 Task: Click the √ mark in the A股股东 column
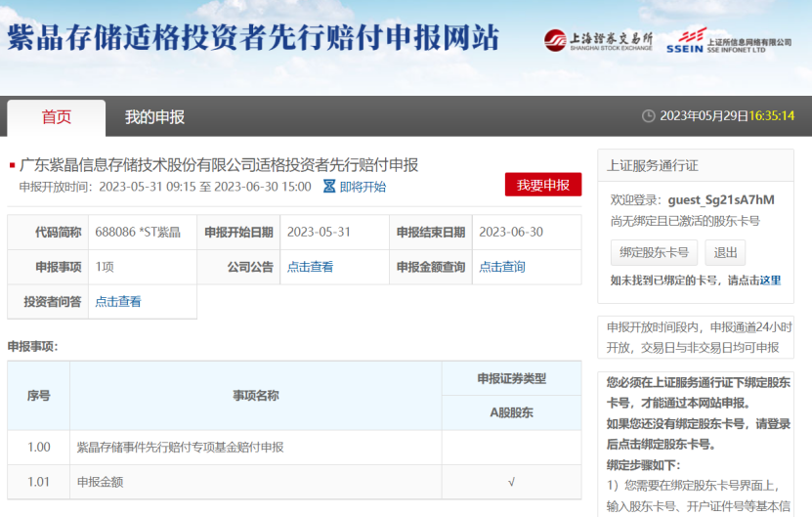511,482
